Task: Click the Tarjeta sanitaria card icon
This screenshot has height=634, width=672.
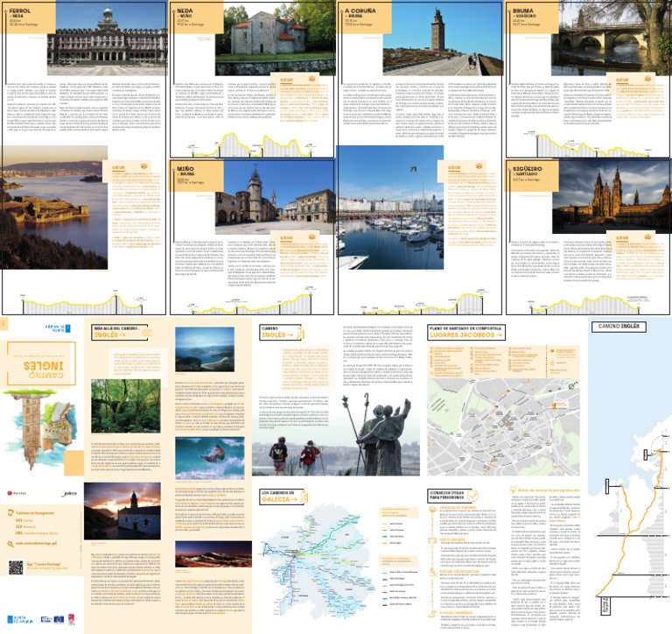Action: pos(432,541)
